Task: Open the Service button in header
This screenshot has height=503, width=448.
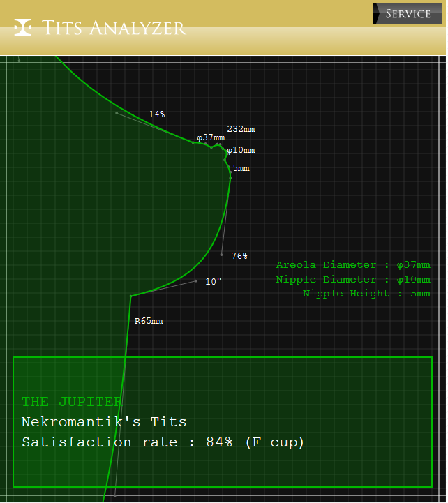Action: point(408,13)
